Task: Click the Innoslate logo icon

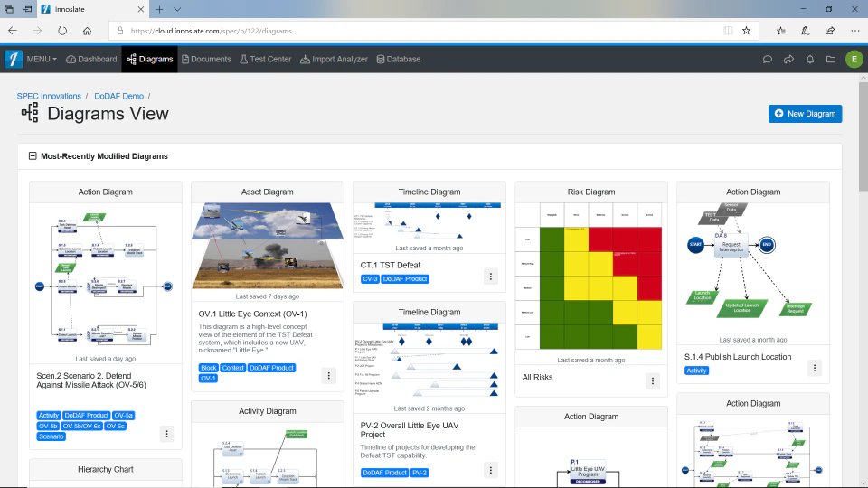Action: point(14,60)
